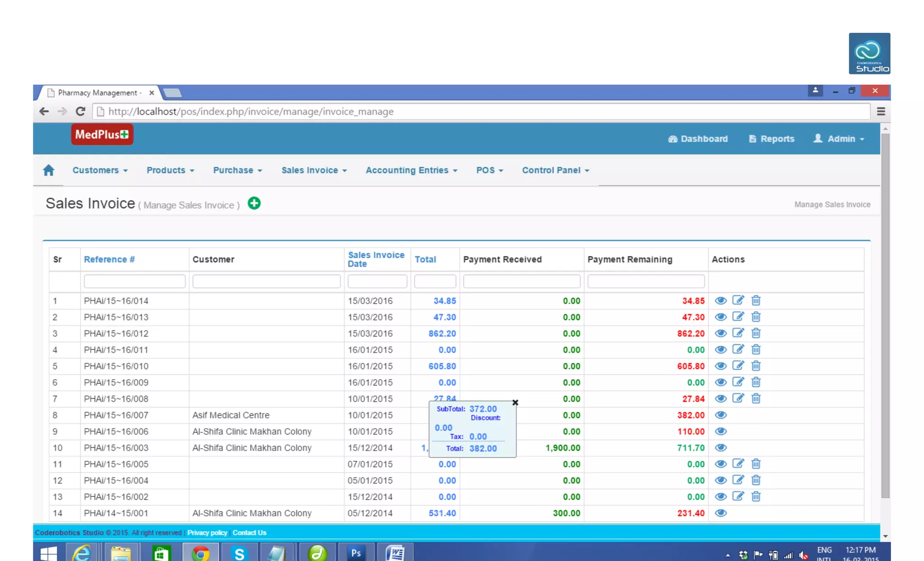The image size is (924, 561).
Task: View invoice PHAi/15~16/007 via eye icon
Action: click(721, 415)
